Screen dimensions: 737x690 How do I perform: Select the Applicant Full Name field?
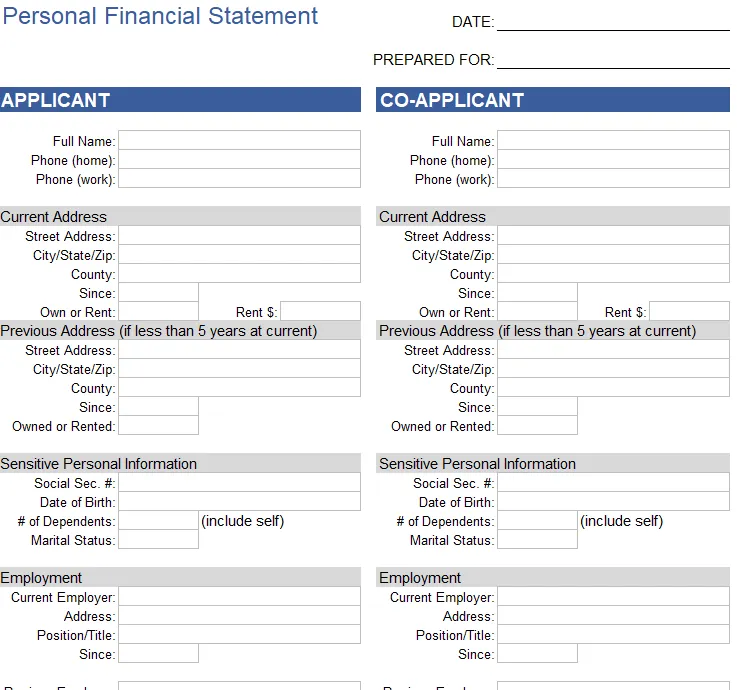pos(239,141)
